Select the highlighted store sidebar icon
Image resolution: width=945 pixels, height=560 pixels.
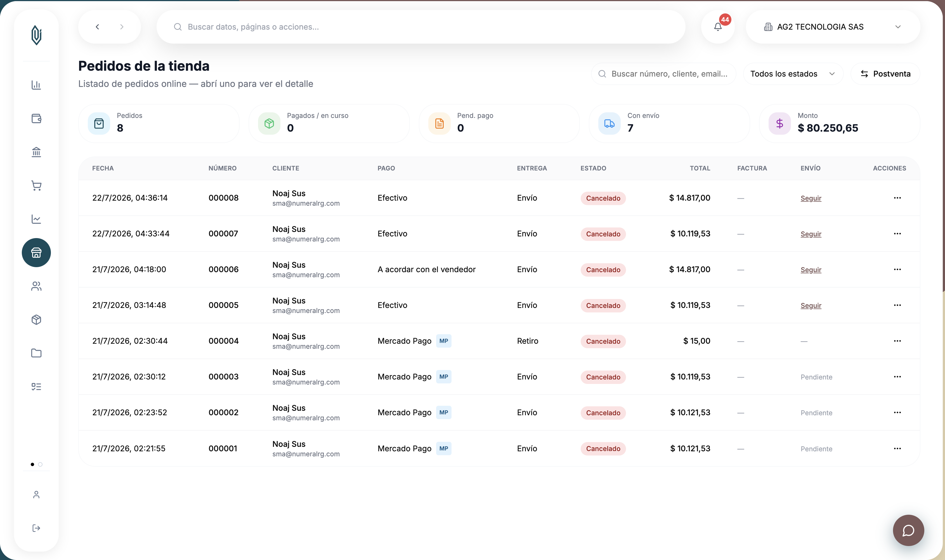click(x=36, y=252)
